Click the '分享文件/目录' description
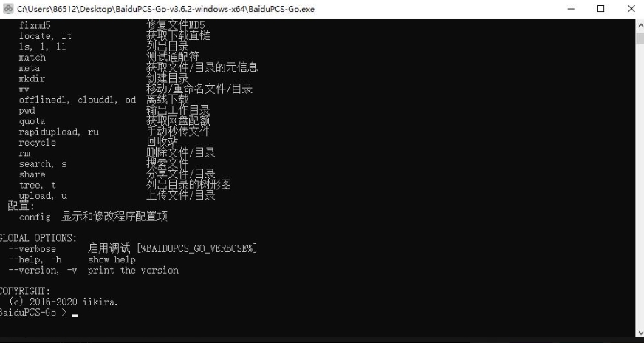 pyautogui.click(x=181, y=174)
